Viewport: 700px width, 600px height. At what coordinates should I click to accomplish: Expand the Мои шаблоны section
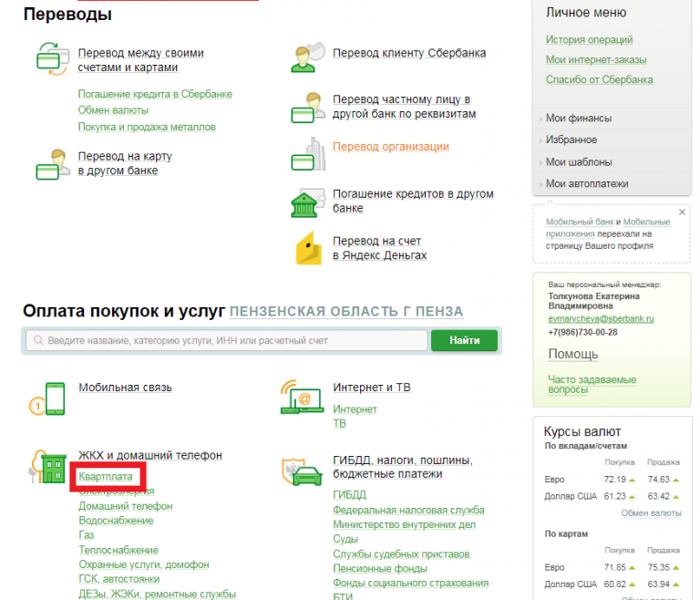(x=577, y=162)
